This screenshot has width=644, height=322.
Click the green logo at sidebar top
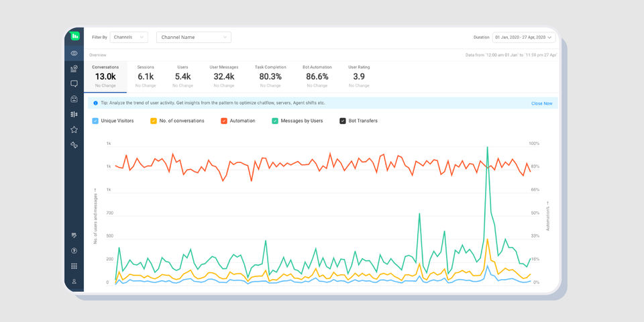pyautogui.click(x=75, y=36)
